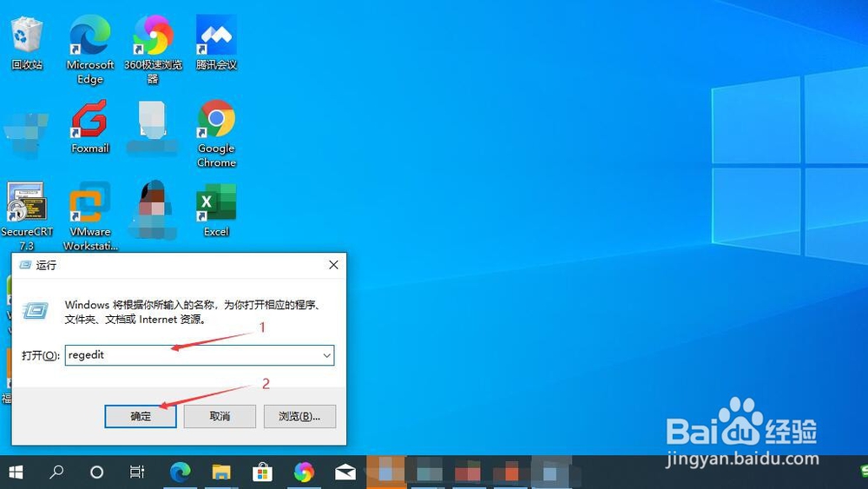Open Cortana circle on the taskbar
This screenshot has width=868, height=489.
(96, 472)
